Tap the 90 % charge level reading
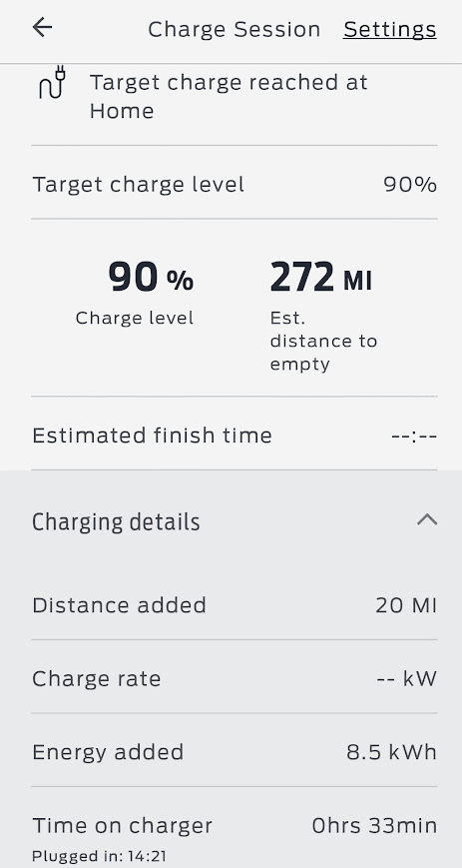 151,277
